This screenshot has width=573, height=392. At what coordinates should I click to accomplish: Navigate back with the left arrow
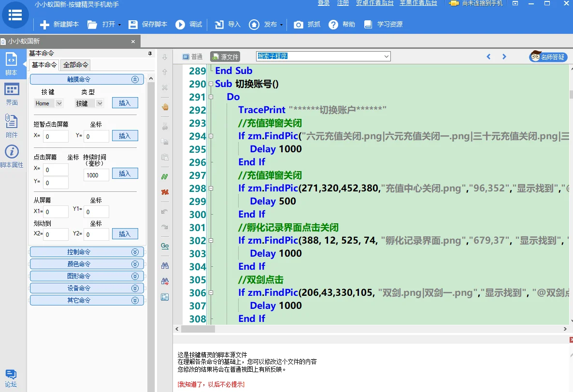pyautogui.click(x=488, y=57)
